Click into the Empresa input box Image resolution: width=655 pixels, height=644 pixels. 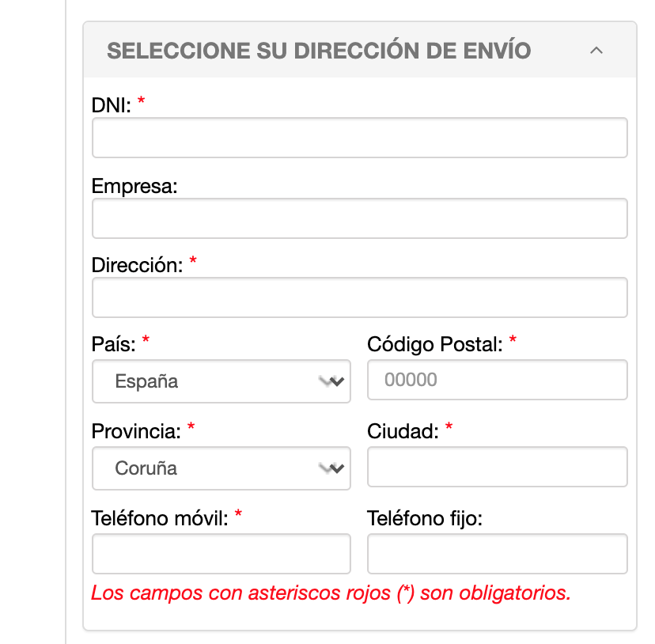pyautogui.click(x=359, y=218)
